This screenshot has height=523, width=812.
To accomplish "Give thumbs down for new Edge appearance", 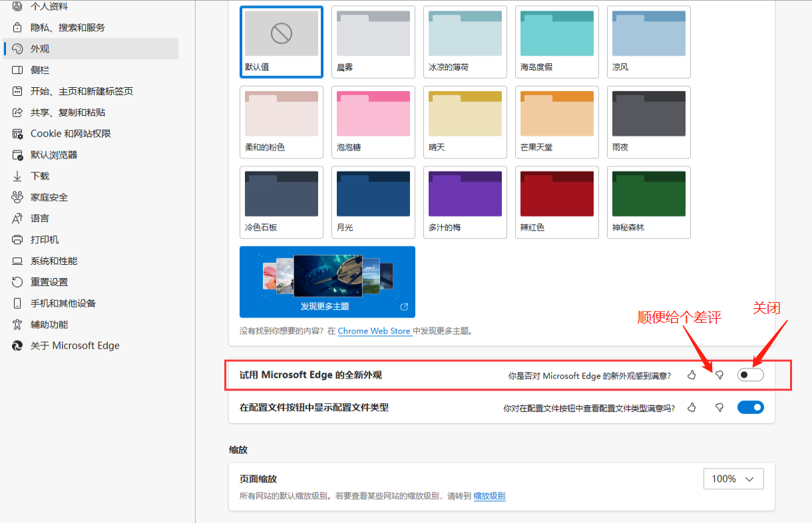I will [x=719, y=375].
